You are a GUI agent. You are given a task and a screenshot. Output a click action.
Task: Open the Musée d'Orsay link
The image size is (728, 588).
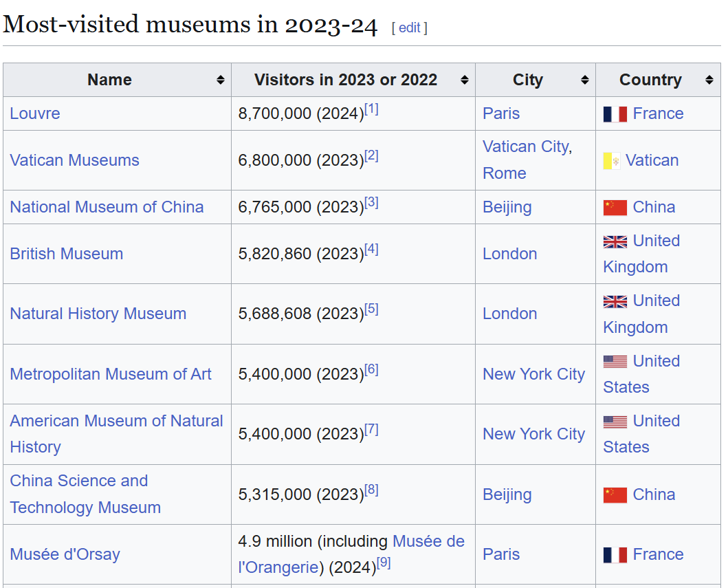tap(65, 554)
